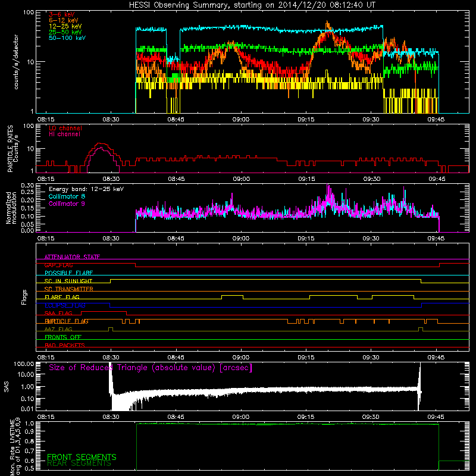Click the raised SAA_FLAG segment near 08:27
476x476 pixels.
tap(104, 311)
